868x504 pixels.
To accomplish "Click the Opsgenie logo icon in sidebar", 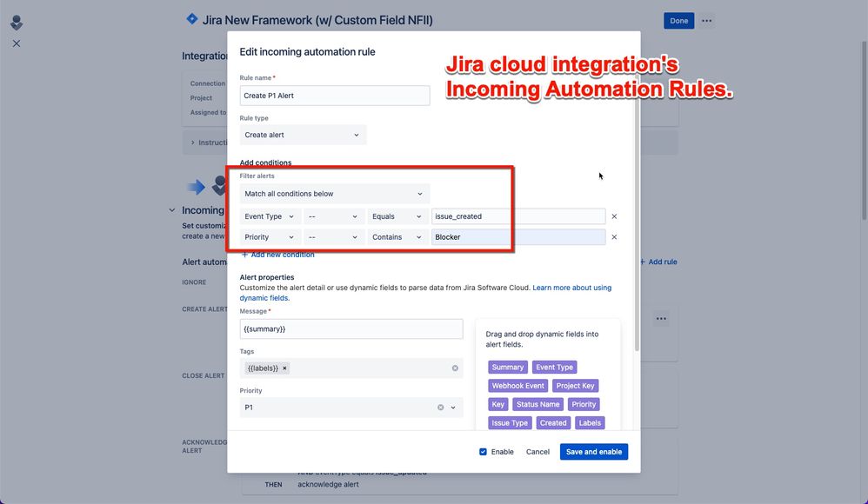I will click(17, 23).
